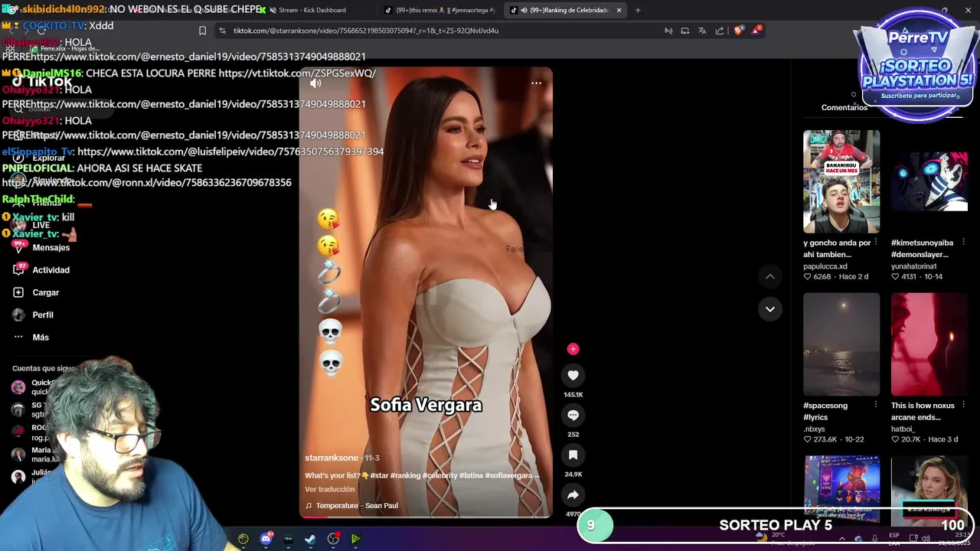Open Actividad notifications in sidebar
The width and height of the screenshot is (980, 551).
tap(42, 270)
